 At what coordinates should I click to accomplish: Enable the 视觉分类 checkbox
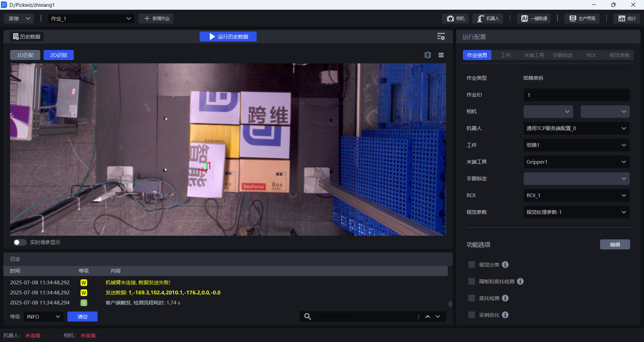[471, 265]
